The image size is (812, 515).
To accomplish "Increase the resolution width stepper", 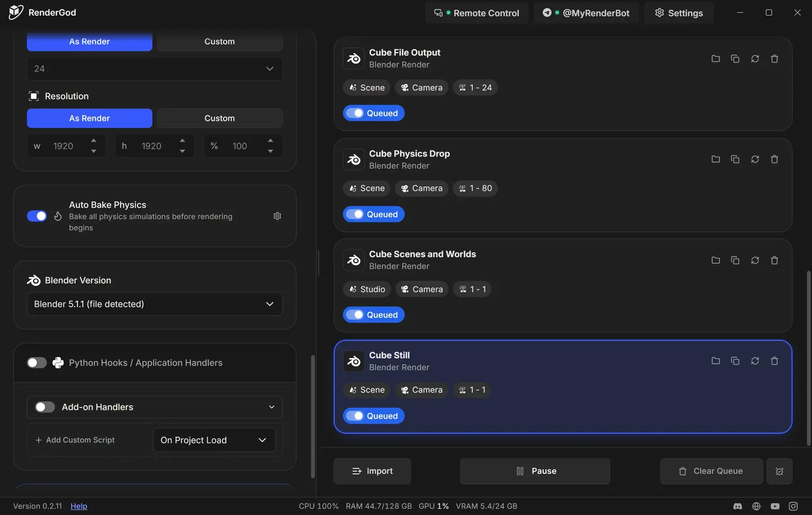I will [x=93, y=140].
